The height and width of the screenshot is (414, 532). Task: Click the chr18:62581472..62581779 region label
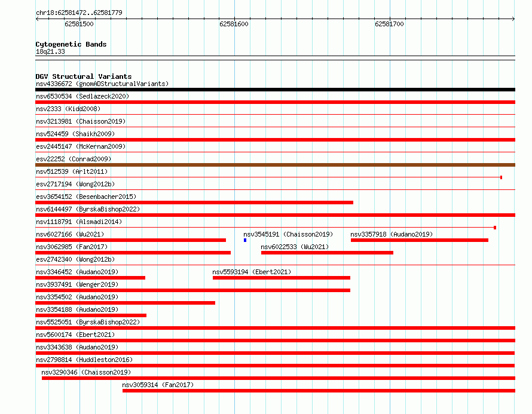79,13
